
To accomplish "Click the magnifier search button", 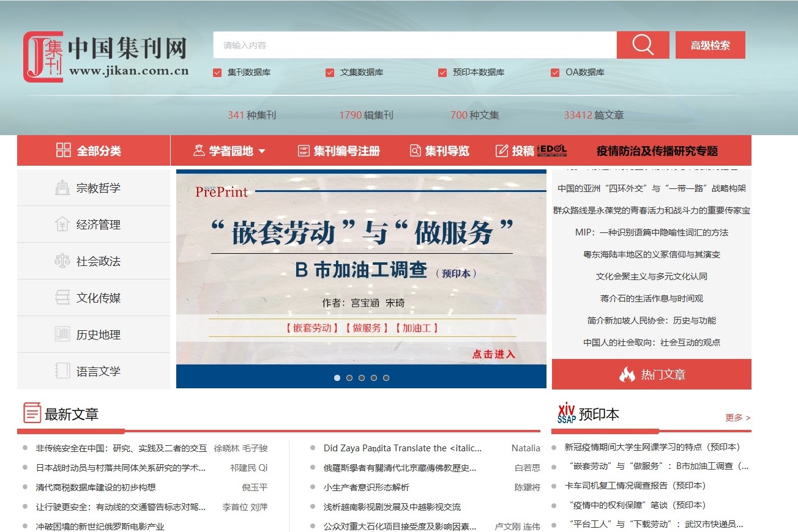I will point(643,45).
